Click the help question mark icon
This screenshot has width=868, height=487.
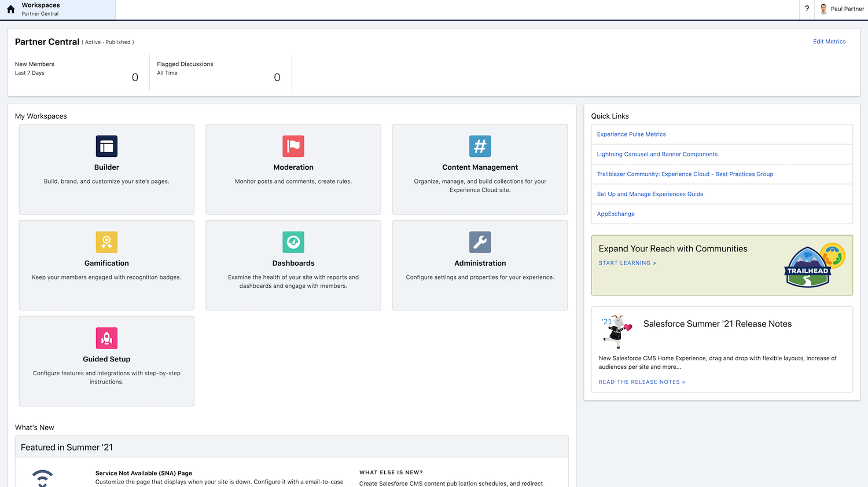807,9
